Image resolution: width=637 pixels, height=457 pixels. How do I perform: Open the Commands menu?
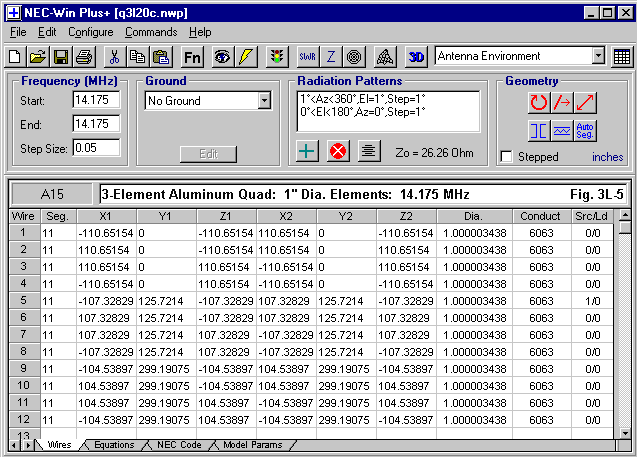click(x=151, y=32)
